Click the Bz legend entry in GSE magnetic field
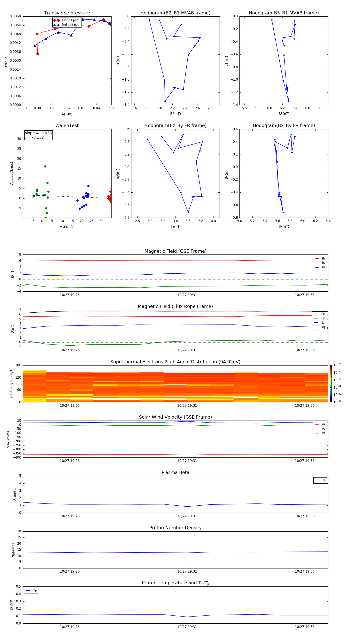This screenshot has height=644, width=351. [x=320, y=267]
